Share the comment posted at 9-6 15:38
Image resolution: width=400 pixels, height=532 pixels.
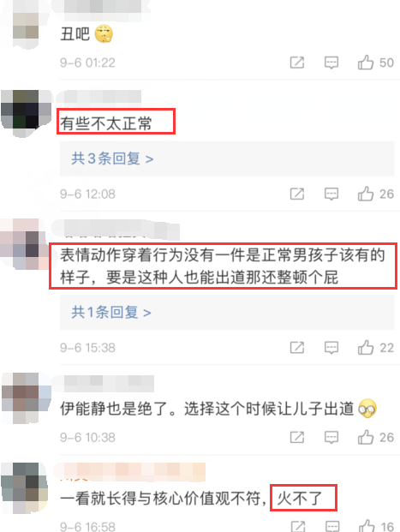(297, 348)
